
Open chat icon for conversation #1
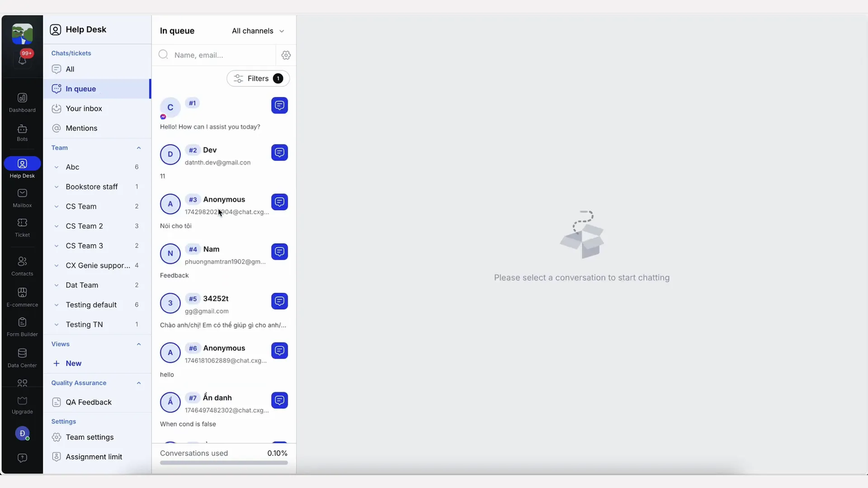point(279,105)
